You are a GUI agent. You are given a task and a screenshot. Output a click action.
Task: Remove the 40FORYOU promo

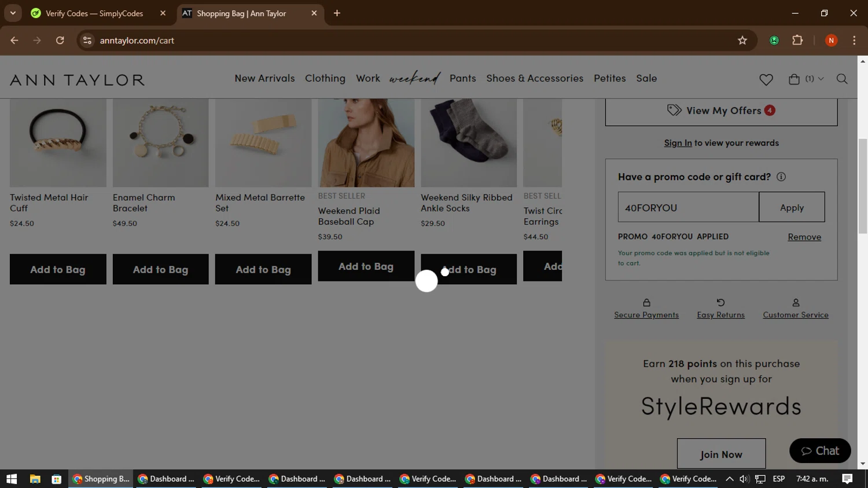point(804,237)
